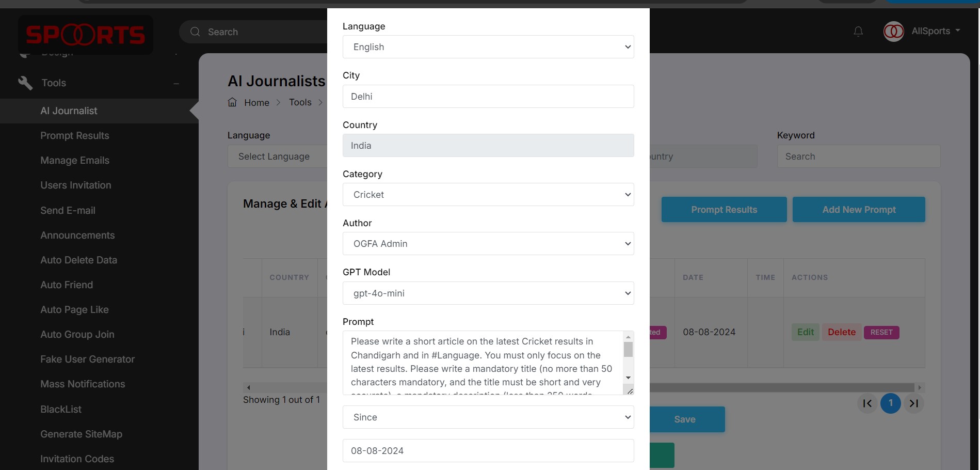Screen dimensions: 980x470
Task: Click the City input field with Delhi
Action: (x=488, y=97)
